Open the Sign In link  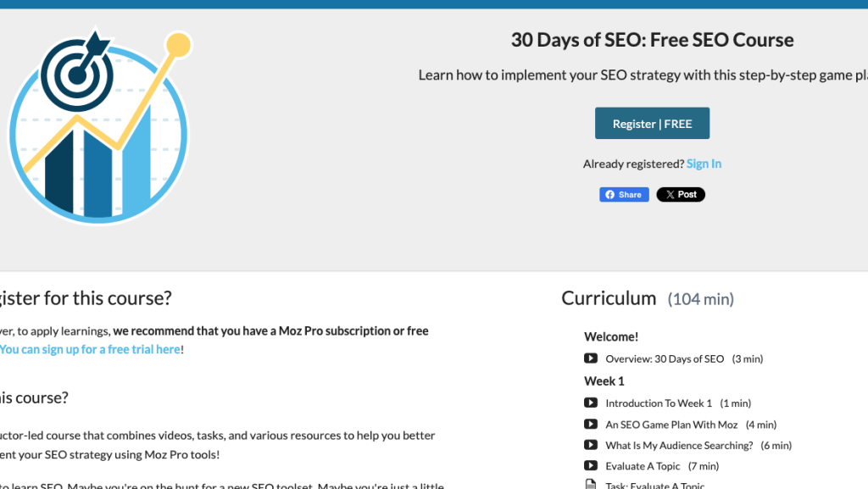(704, 164)
